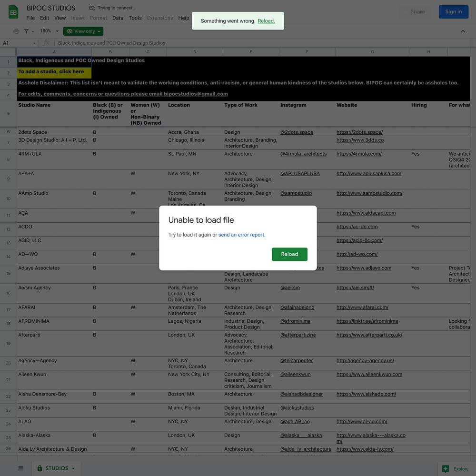Select the 'Miami, Florida' location cell
This screenshot has height=476, width=476.
[195, 410]
